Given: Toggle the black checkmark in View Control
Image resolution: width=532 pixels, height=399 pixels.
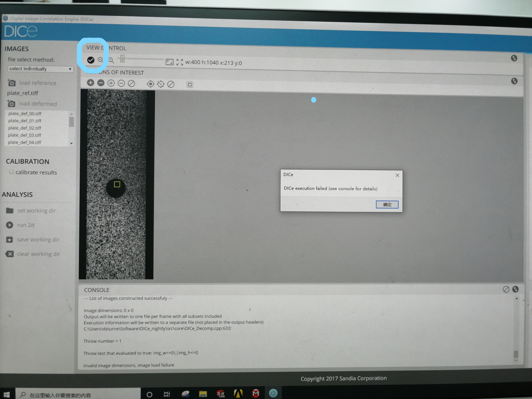Looking at the screenshot, I should coord(91,60).
